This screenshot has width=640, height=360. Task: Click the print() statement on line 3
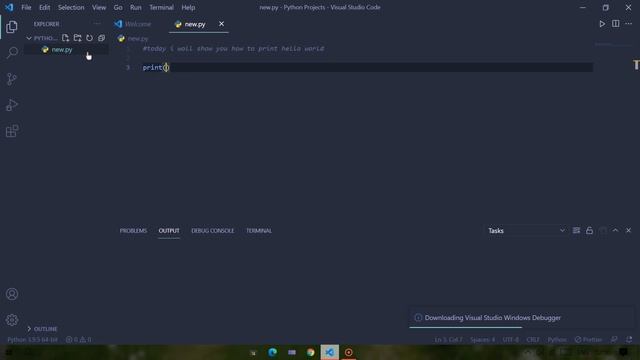point(156,67)
